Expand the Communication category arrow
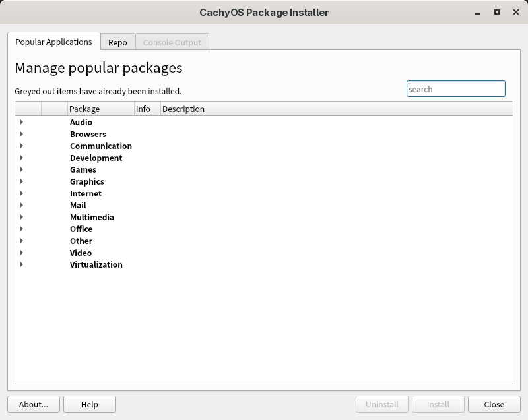Viewport: 528px width, 420px height. click(x=22, y=146)
